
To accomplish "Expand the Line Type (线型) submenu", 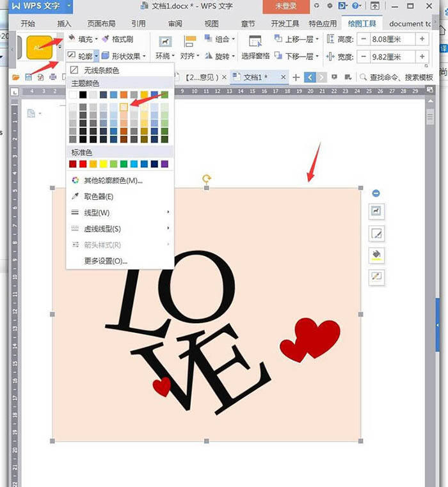I will point(97,212).
